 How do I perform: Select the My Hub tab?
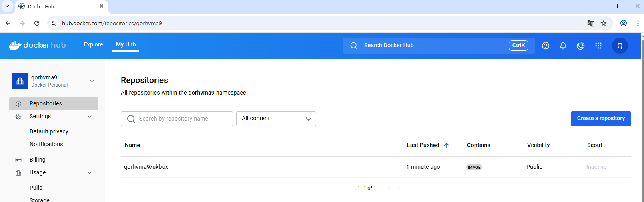click(126, 44)
